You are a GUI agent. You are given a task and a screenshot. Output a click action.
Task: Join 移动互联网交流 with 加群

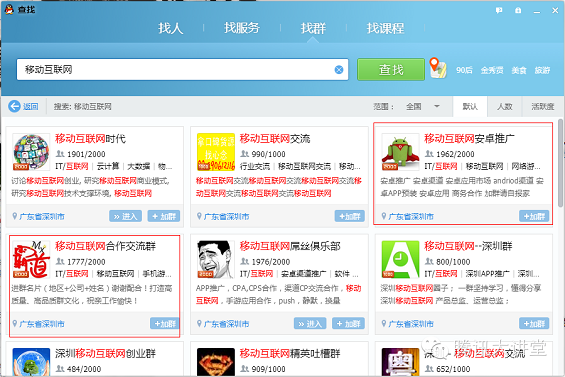[350, 216]
